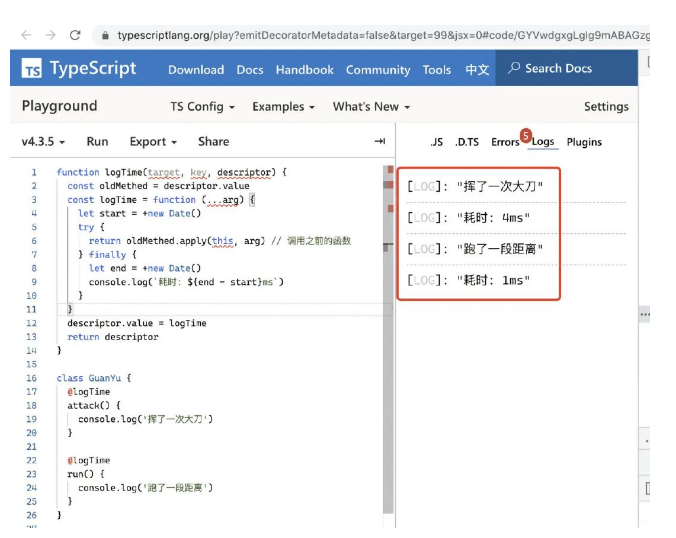Open the Examples dropdown
The image size is (676, 538).
tap(283, 107)
